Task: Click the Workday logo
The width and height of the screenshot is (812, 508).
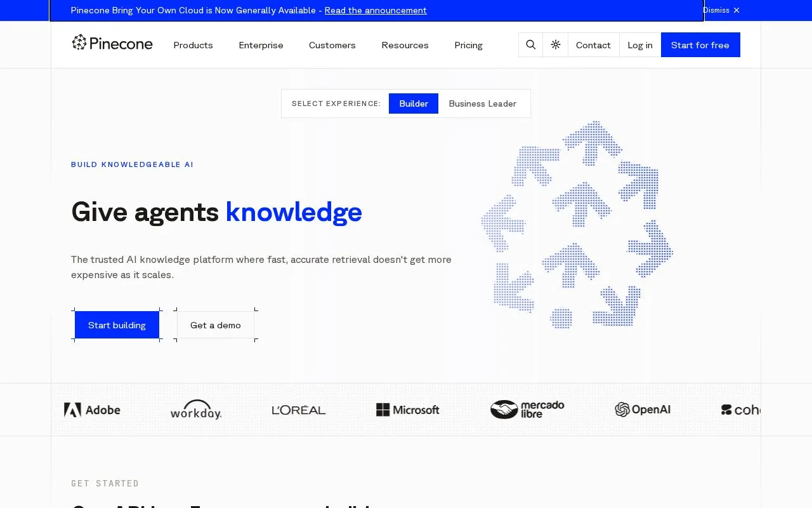Action: point(196,410)
